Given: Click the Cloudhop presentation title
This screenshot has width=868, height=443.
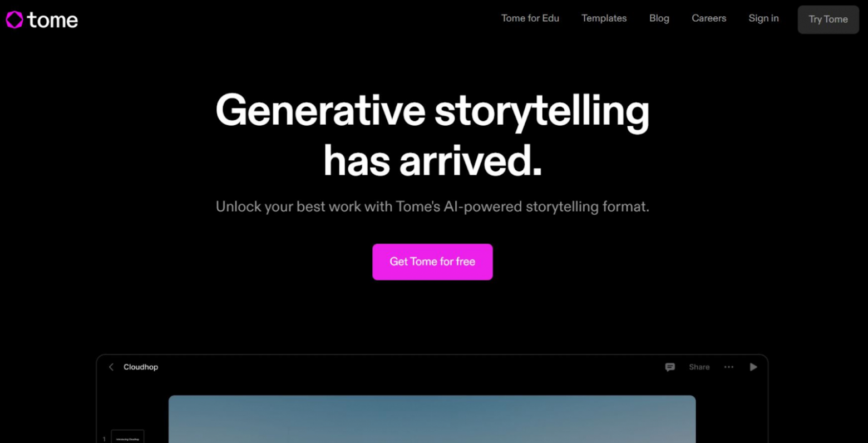Looking at the screenshot, I should (x=141, y=367).
